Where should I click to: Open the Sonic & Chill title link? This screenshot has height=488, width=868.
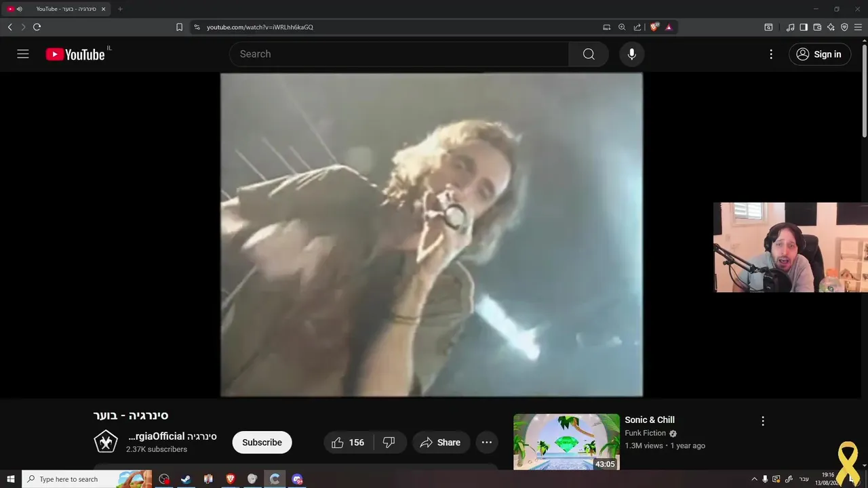click(x=650, y=420)
